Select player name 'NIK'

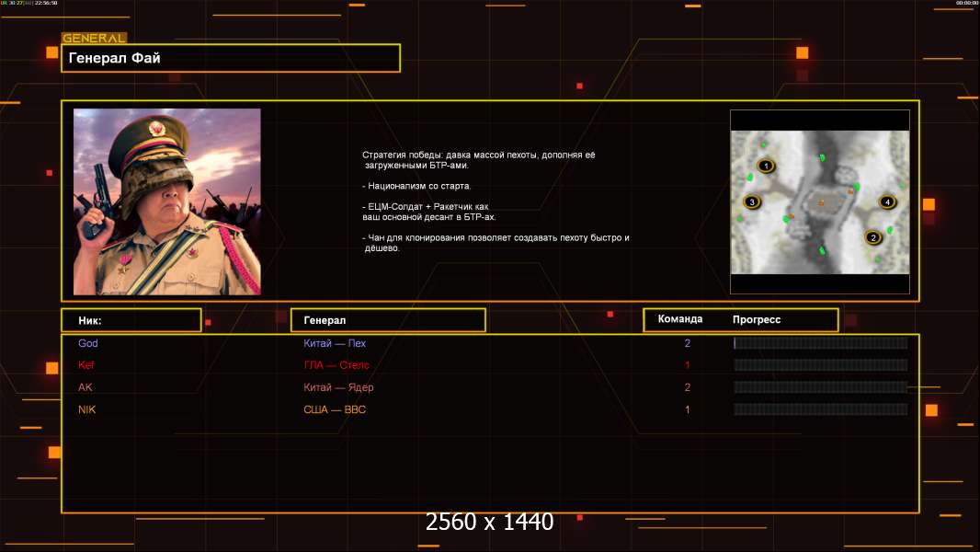tap(86, 409)
